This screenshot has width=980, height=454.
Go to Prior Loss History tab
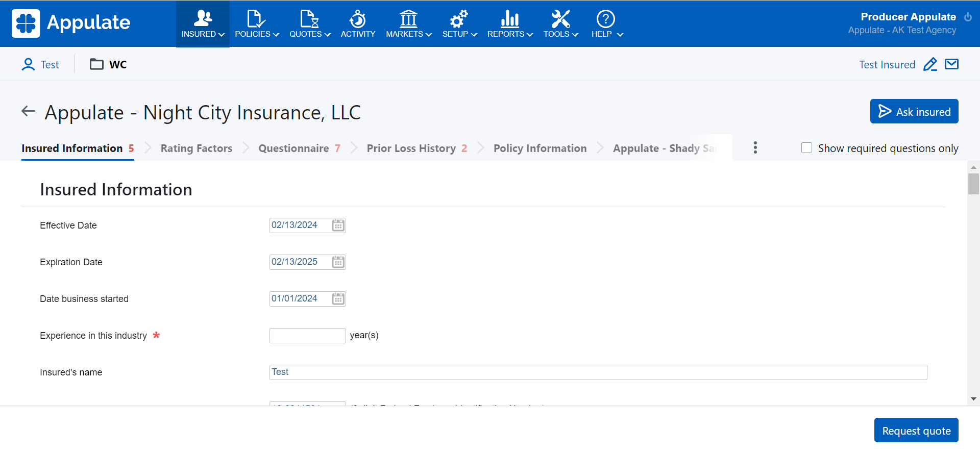tap(411, 148)
